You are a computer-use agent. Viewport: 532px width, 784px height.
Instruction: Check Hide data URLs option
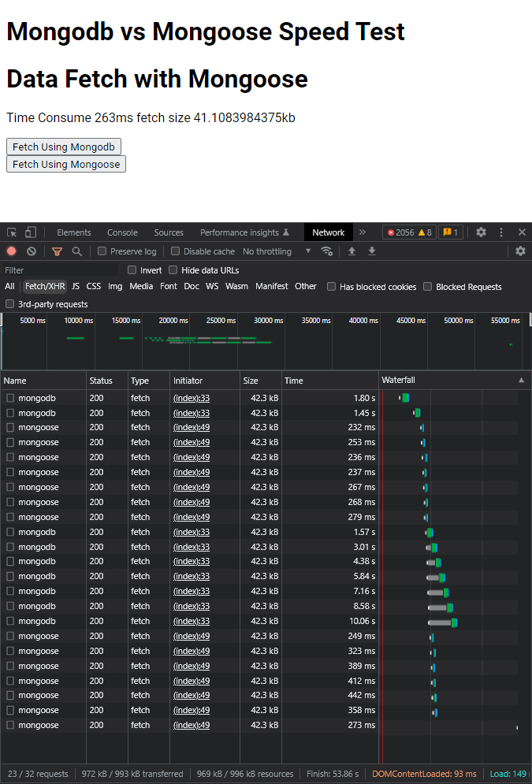tap(173, 270)
